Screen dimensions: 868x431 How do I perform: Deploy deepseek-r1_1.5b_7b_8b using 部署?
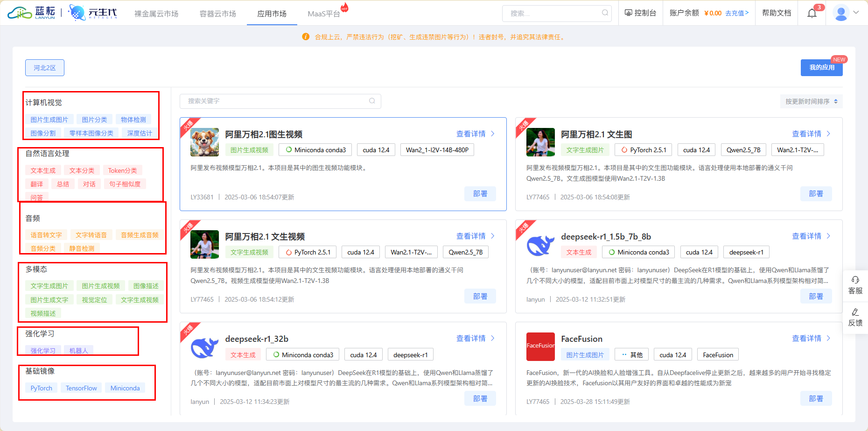click(816, 296)
